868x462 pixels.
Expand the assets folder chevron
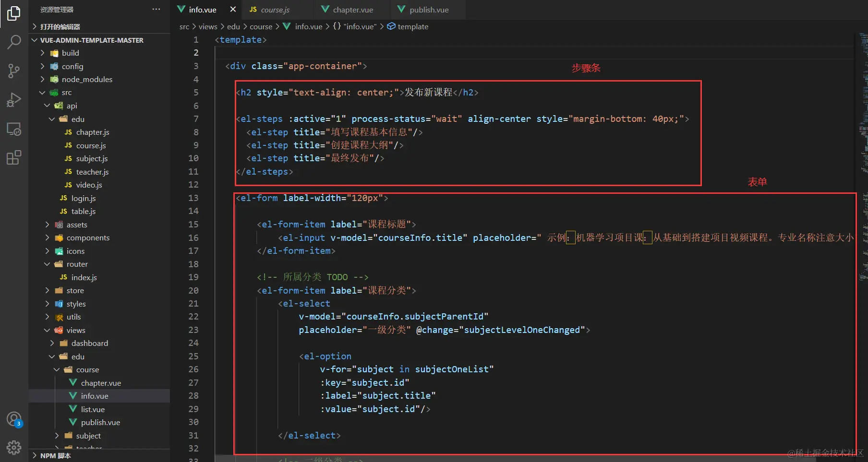pos(47,225)
